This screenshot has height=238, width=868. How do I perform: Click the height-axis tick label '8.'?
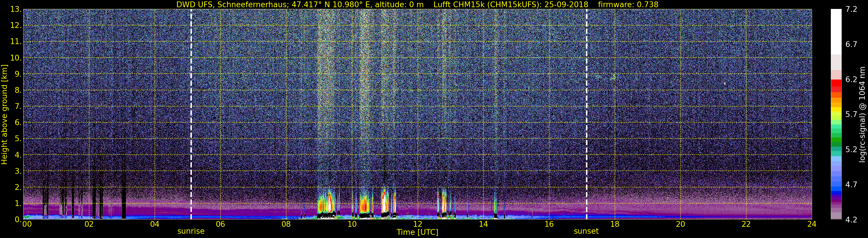[x=18, y=90]
